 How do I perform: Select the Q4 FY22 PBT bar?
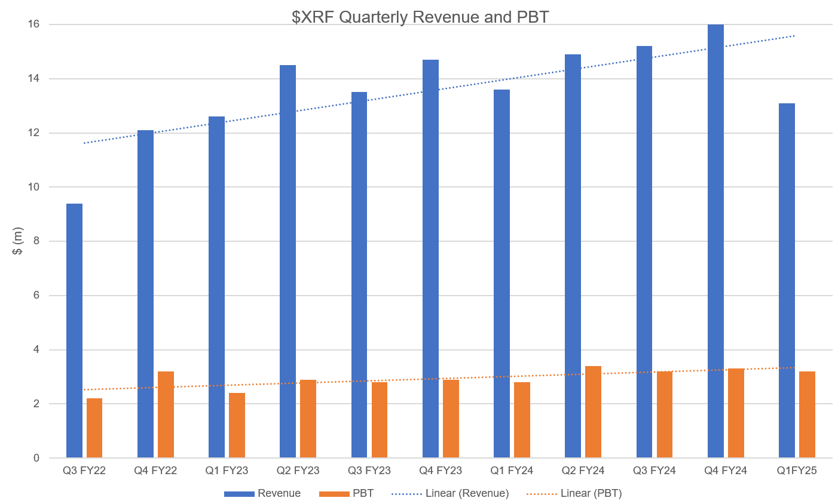pos(166,414)
